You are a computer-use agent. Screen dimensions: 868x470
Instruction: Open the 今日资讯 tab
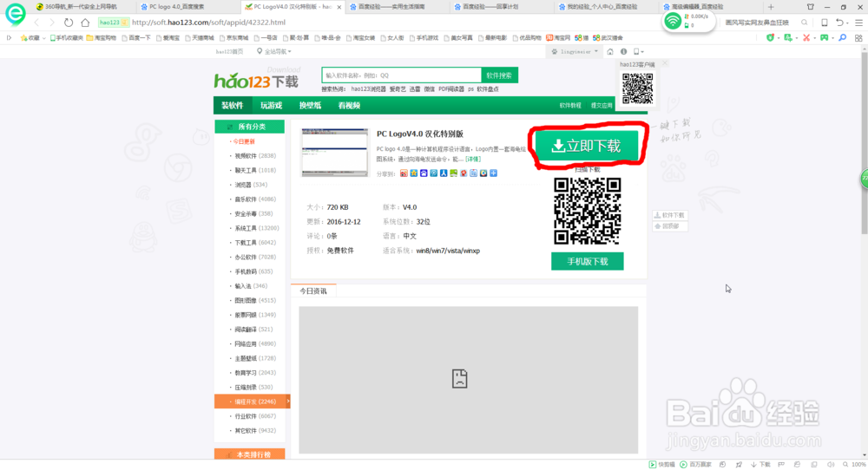(313, 290)
